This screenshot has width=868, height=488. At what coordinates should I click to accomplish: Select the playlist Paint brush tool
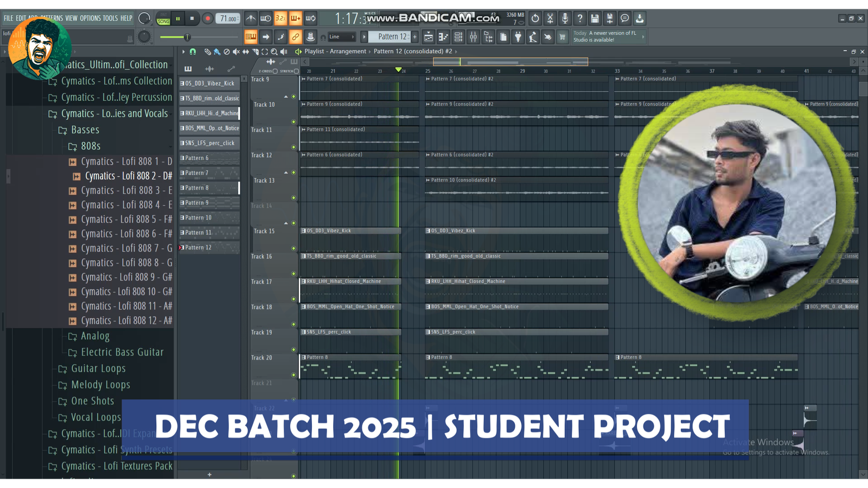pyautogui.click(x=217, y=52)
